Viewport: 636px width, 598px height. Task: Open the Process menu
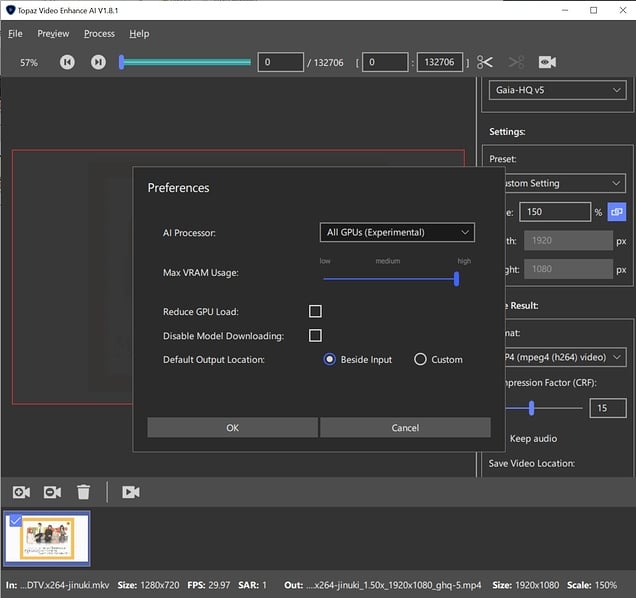pos(99,33)
